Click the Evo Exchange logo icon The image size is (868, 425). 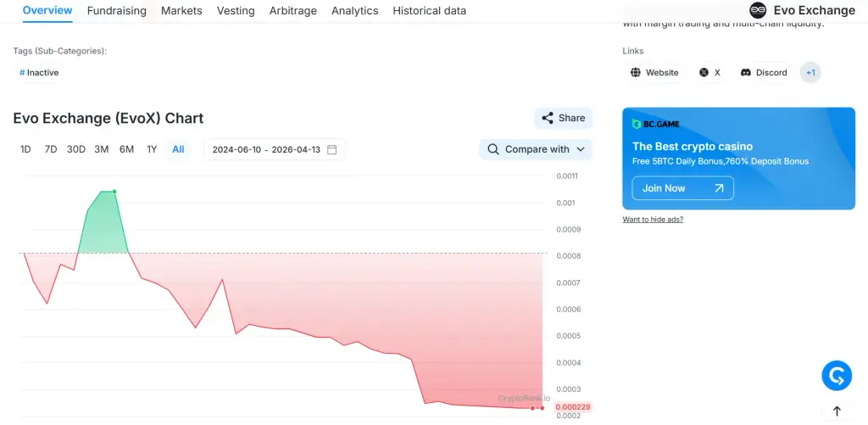[x=758, y=10]
